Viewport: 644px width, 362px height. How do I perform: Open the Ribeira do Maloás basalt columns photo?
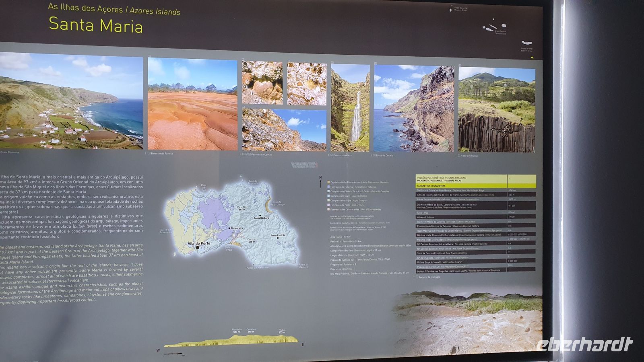(497, 109)
